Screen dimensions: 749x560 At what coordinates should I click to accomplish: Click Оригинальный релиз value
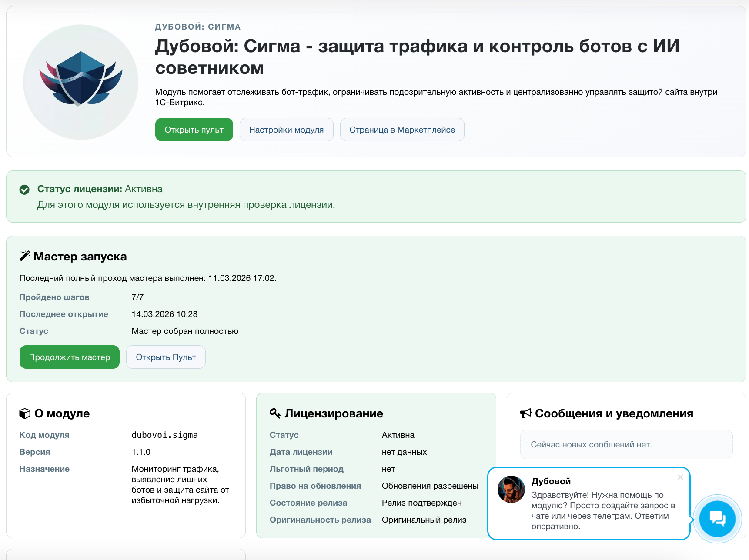click(x=424, y=520)
